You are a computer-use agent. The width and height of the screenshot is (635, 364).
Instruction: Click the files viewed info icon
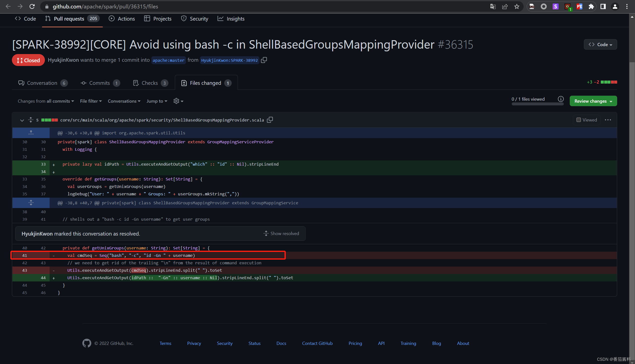(561, 99)
